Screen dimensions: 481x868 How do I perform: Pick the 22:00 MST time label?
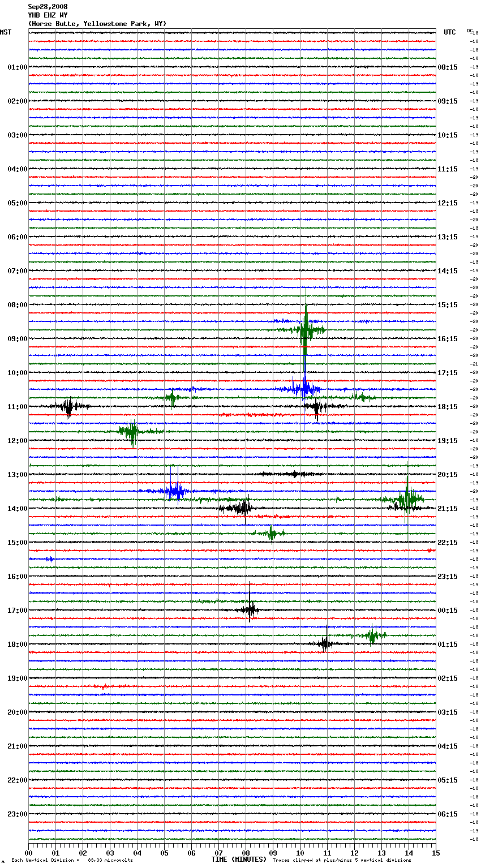click(17, 780)
